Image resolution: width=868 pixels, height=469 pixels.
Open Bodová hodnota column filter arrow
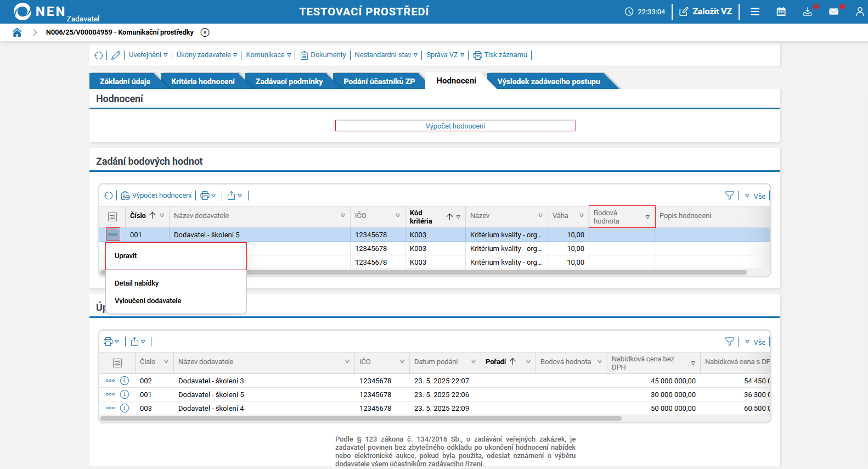[647, 217]
